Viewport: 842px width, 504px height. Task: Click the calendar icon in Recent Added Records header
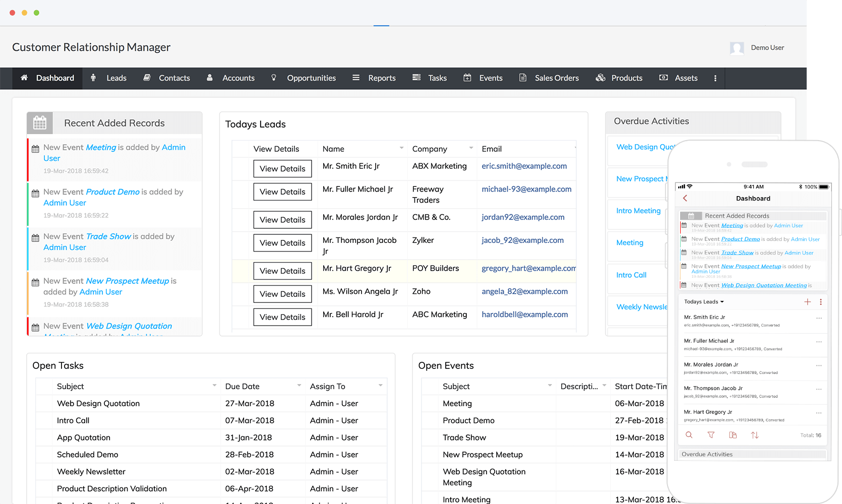[40, 123]
